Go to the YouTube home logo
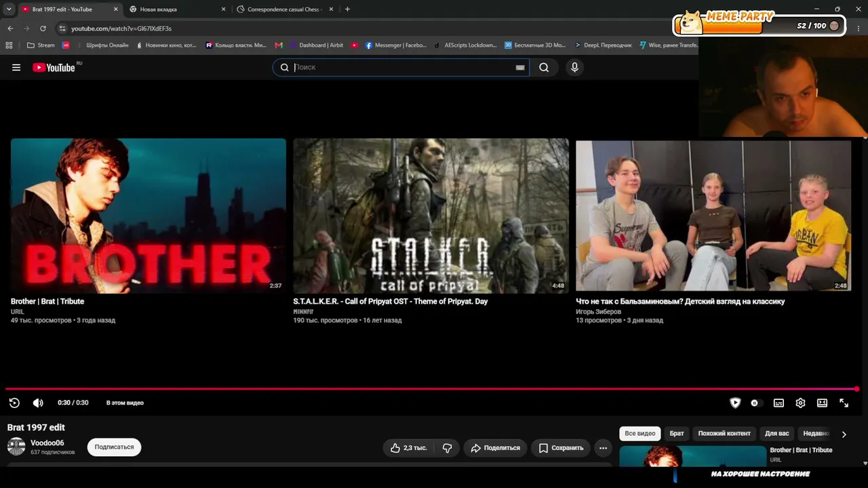 (54, 67)
